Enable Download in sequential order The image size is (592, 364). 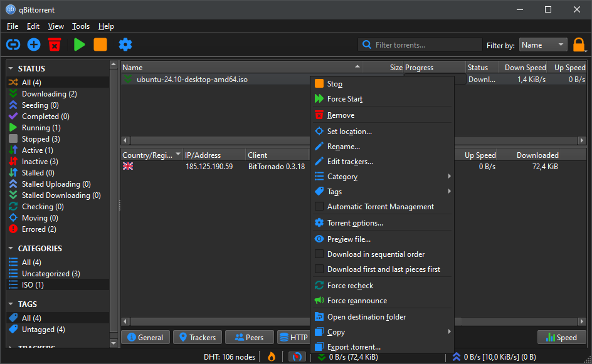tap(319, 254)
